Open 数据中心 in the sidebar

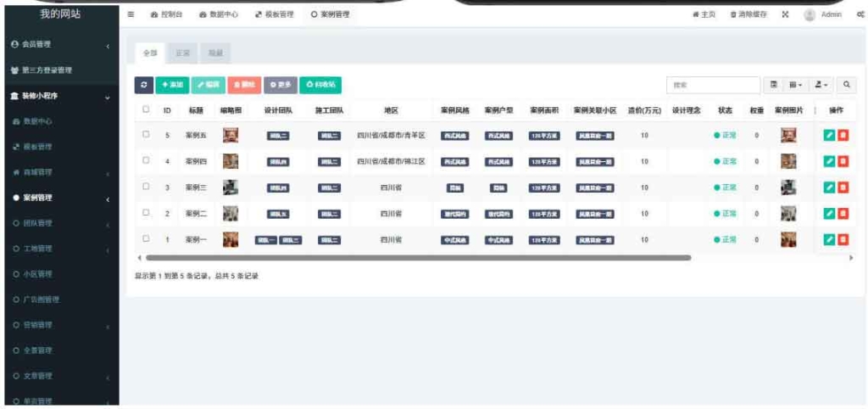[x=61, y=120]
